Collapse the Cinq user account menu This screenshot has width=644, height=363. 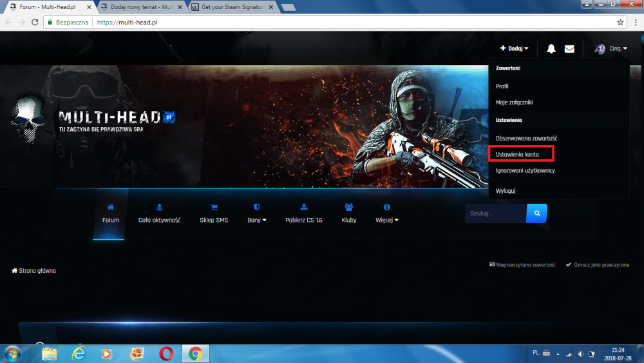point(611,48)
